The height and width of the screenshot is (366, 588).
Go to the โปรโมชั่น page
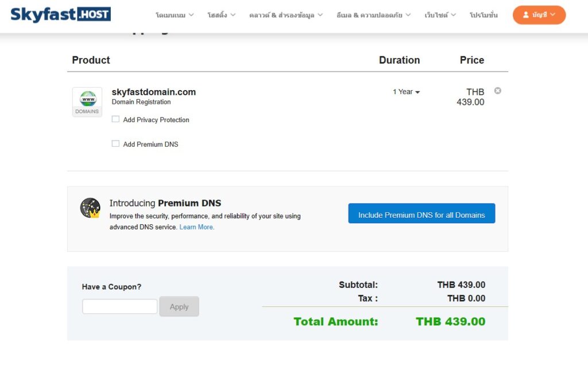(x=483, y=15)
